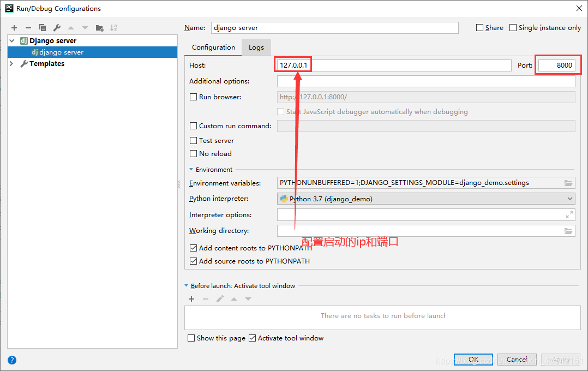
Task: Expand the Templates tree node
Action: tap(11, 63)
